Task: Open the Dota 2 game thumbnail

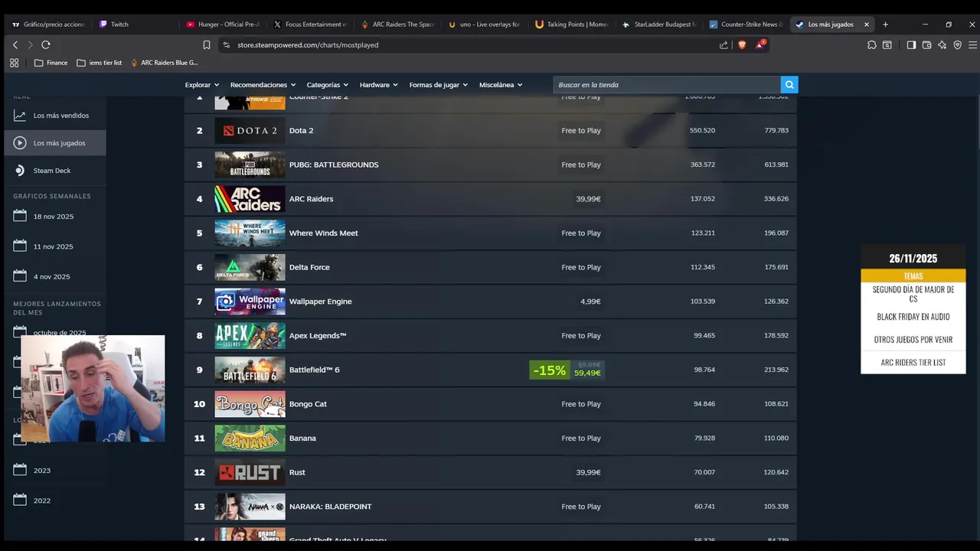Action: pos(250,131)
